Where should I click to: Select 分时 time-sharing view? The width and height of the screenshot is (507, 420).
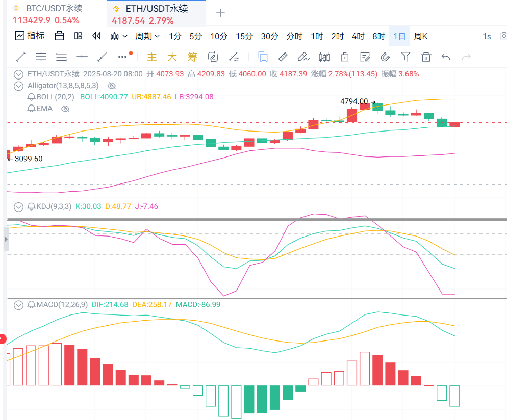point(294,36)
